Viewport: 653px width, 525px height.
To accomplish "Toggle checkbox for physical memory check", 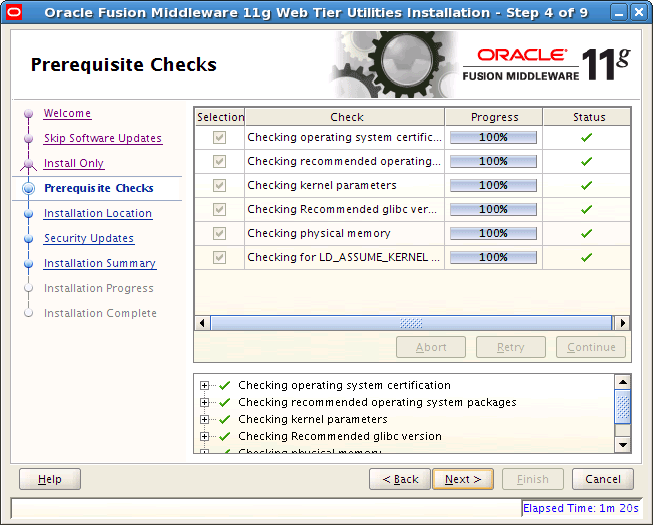I will pos(219,233).
